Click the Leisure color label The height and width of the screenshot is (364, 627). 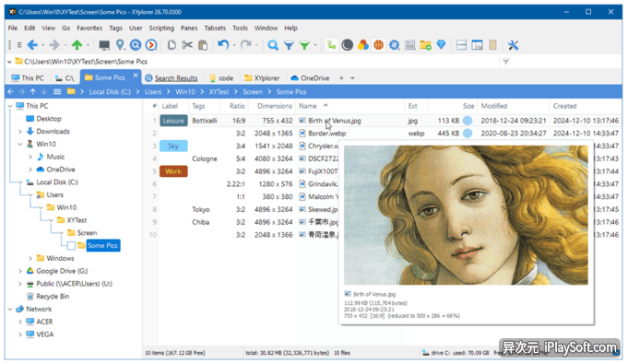pos(173,121)
